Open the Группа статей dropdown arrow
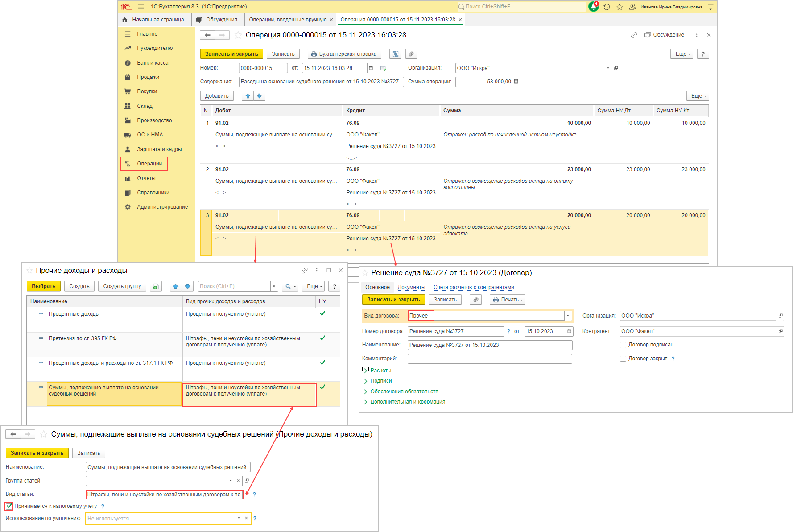This screenshot has height=532, width=793. (231, 481)
